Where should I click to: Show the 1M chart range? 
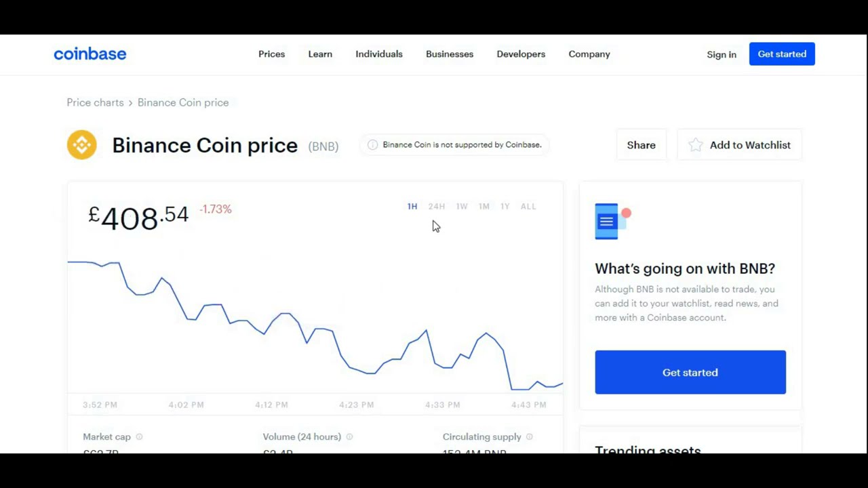tap(484, 207)
